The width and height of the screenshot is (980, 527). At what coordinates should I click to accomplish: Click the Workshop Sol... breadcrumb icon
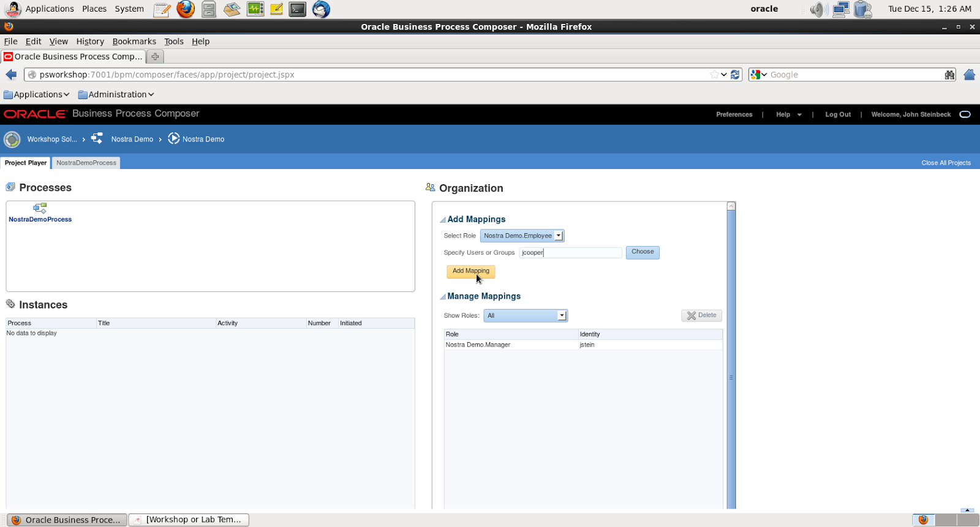[12, 140]
